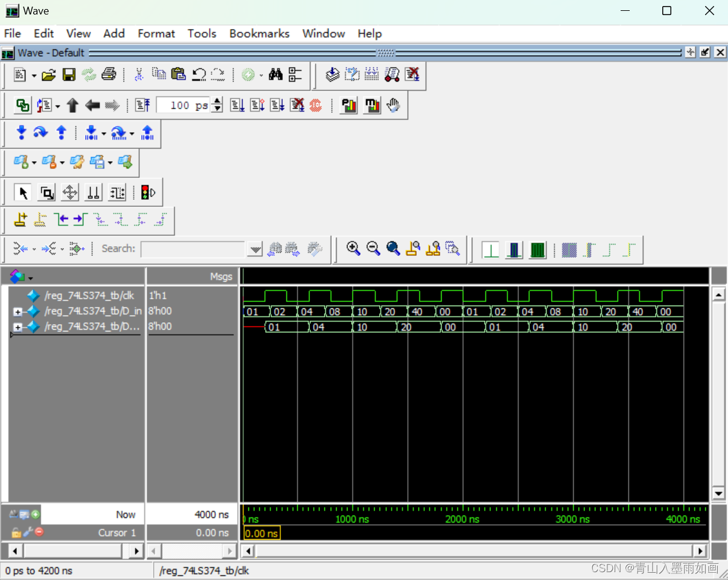Undo the last action with the undo arrow
Viewport: 728px width, 580px height.
(x=198, y=75)
